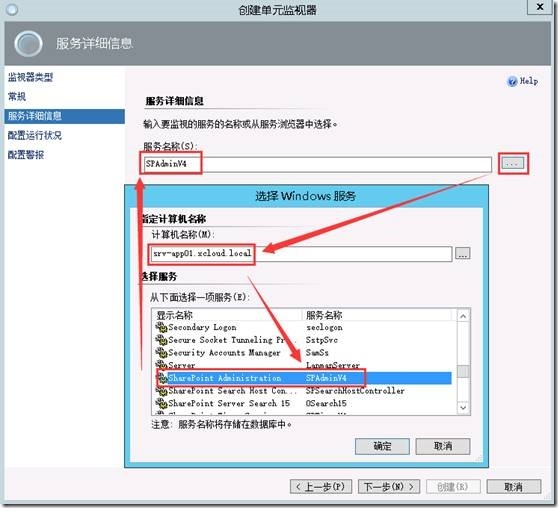Cancel the monitor wizard with bottom 取消
The height and width of the screenshot is (508, 558).
point(514,486)
